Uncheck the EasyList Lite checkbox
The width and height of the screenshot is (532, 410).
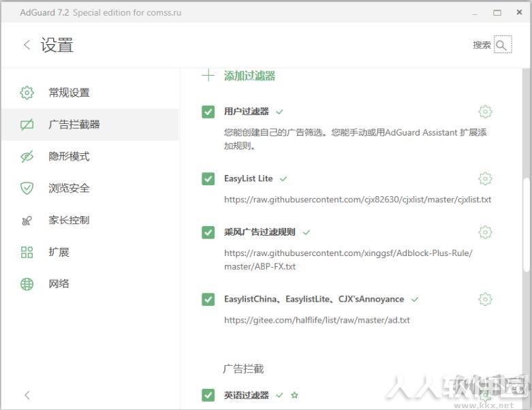point(208,178)
